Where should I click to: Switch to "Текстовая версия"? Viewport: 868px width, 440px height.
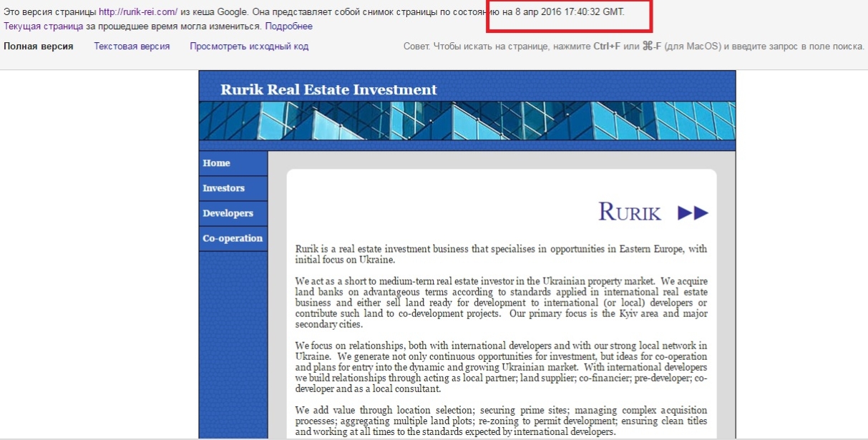coord(132,47)
